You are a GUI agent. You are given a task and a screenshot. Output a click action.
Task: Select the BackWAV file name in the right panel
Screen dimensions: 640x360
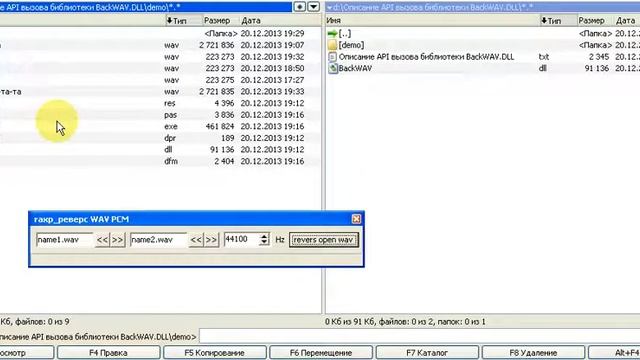[x=355, y=69]
